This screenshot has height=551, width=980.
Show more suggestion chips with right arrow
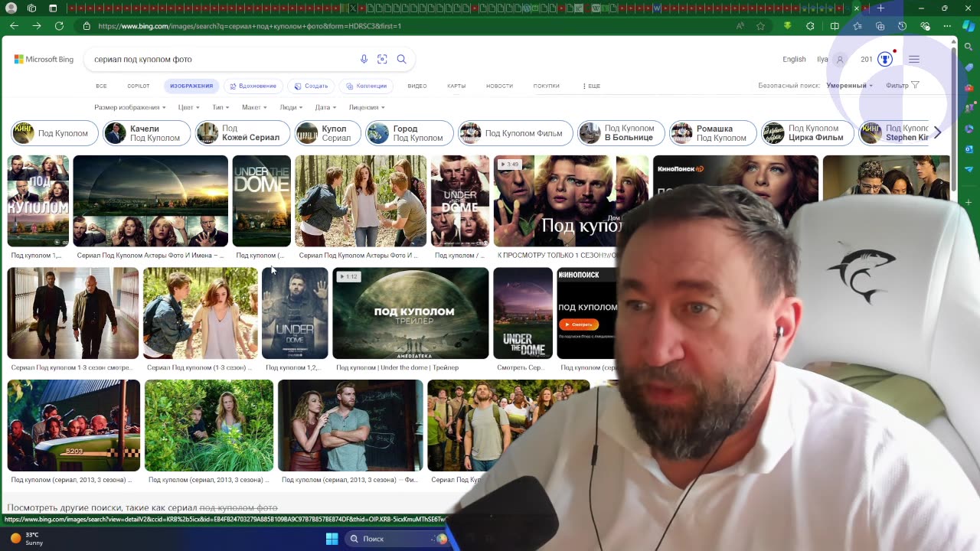(937, 133)
